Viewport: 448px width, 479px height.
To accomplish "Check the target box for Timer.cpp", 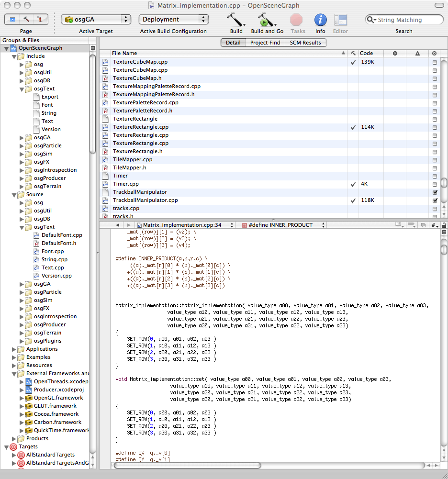I will tap(435, 184).
